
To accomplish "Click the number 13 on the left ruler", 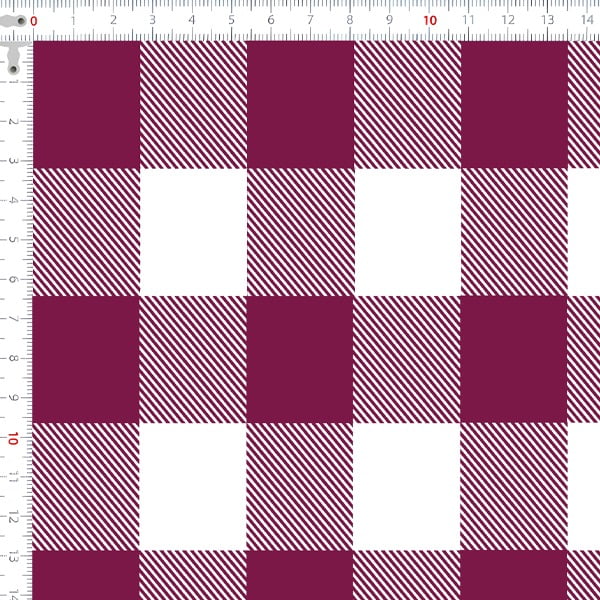I will pos(13,557).
